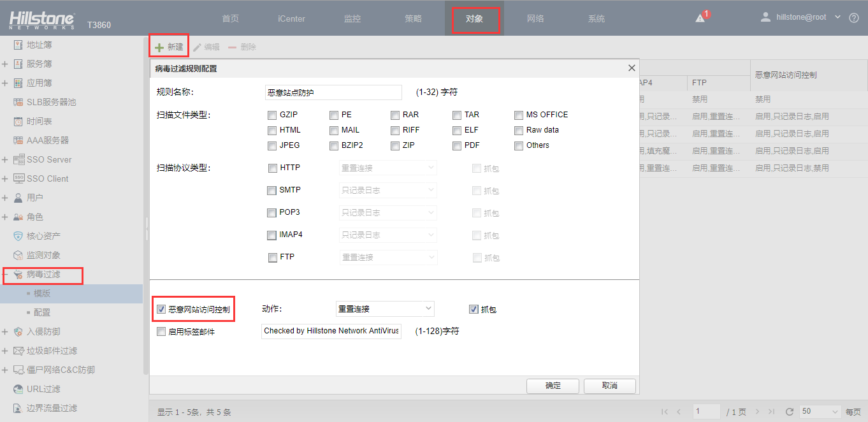Click the 时间表 schedule icon
The width and height of the screenshot is (868, 422).
[18, 121]
